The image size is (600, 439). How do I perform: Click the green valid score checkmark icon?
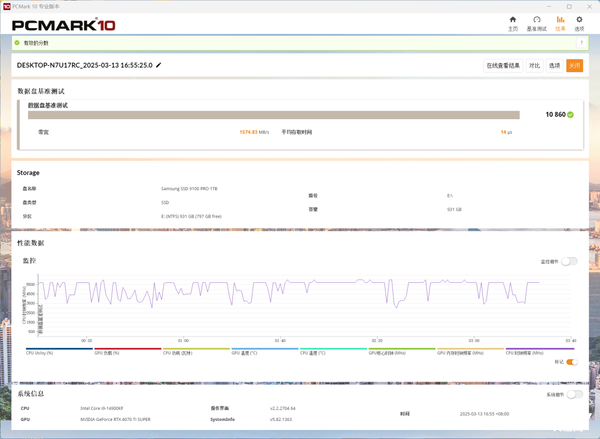tap(17, 43)
